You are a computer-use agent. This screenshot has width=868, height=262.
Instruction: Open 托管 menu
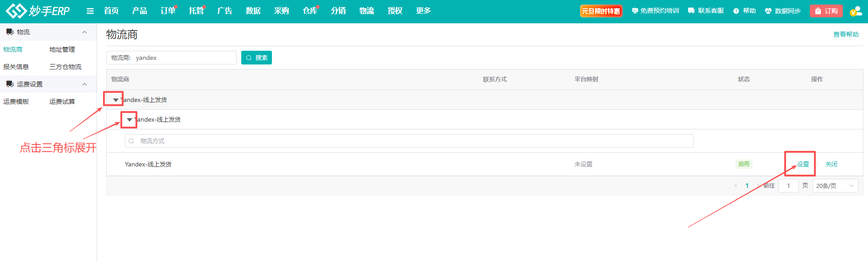(196, 11)
